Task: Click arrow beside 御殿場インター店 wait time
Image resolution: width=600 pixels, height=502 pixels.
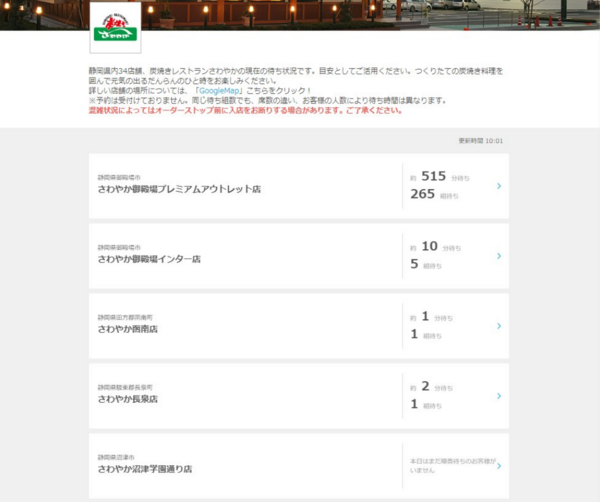Action: coord(498,256)
